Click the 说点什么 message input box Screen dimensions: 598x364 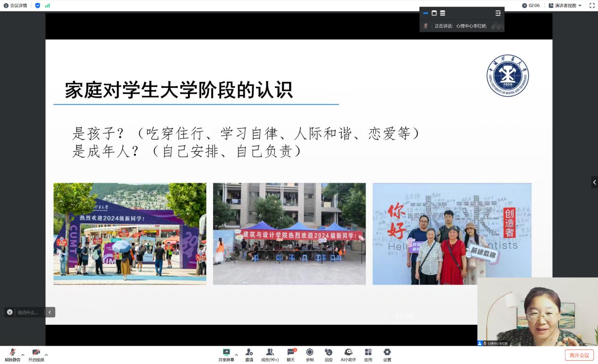point(29,312)
